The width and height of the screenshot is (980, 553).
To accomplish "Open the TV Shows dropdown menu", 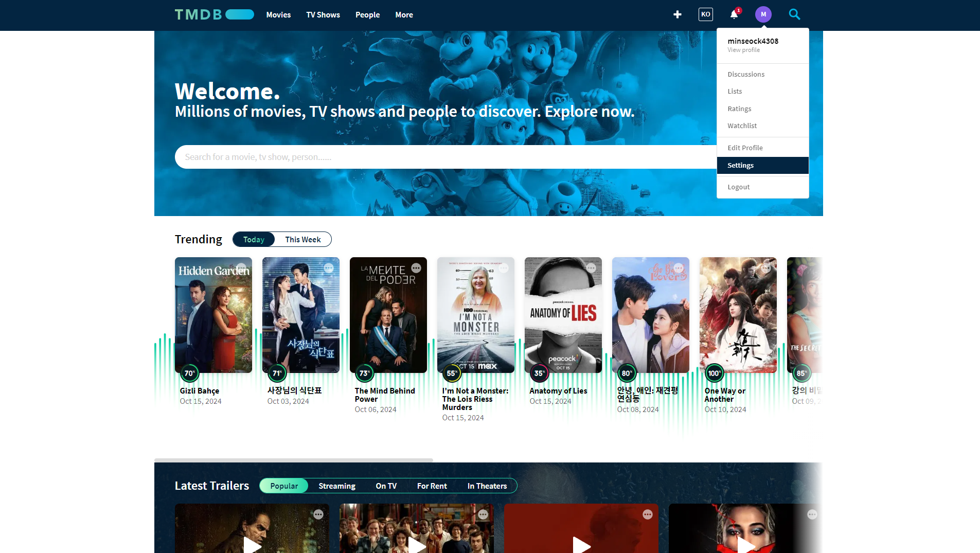I will coord(323,14).
